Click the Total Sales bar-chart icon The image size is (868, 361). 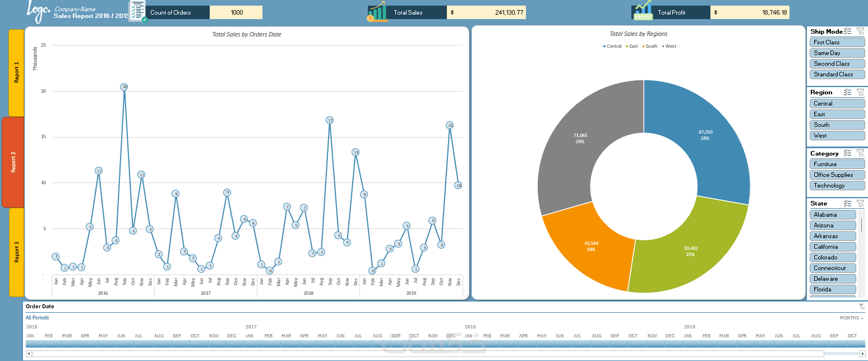[378, 11]
